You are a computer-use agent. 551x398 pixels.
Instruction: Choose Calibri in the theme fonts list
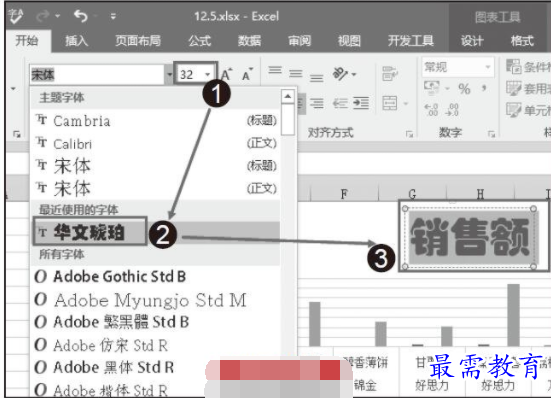point(155,143)
